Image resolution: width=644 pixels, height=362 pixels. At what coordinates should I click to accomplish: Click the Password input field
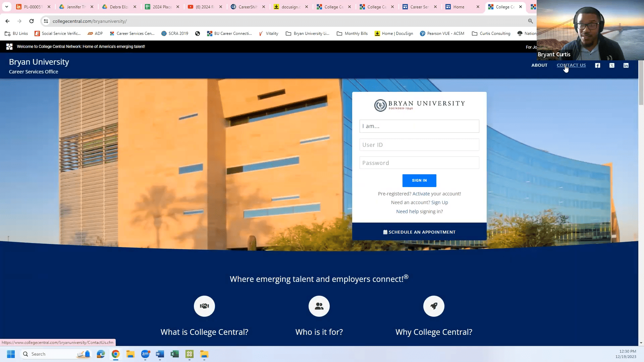tap(419, 163)
